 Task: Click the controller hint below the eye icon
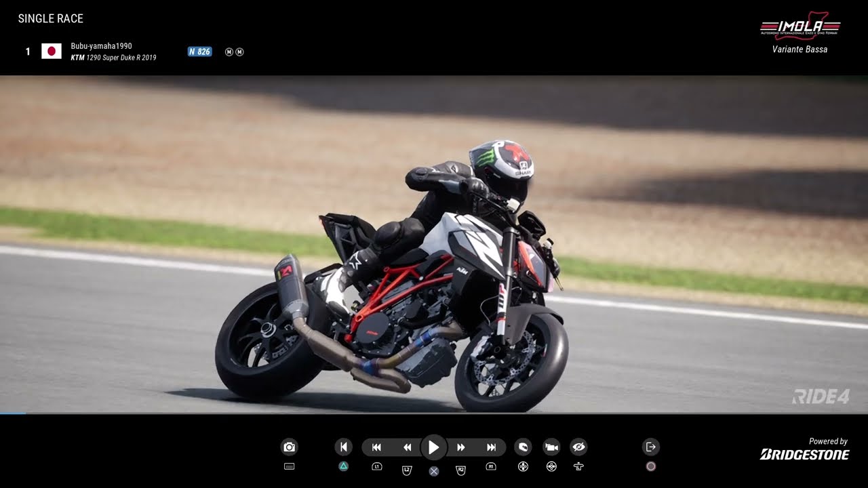(x=578, y=466)
